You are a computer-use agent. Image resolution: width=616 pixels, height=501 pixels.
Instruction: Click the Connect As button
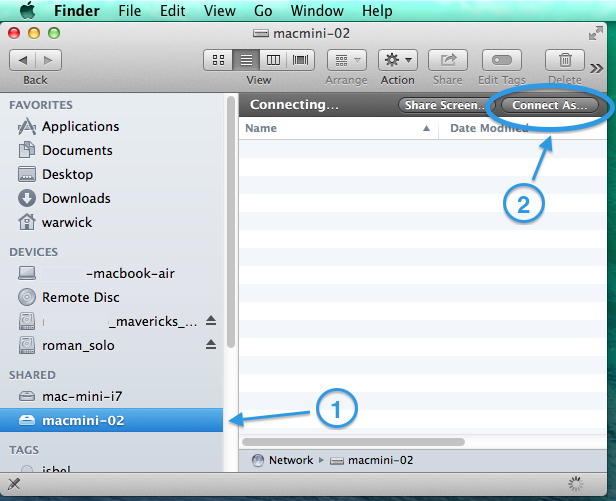point(550,105)
